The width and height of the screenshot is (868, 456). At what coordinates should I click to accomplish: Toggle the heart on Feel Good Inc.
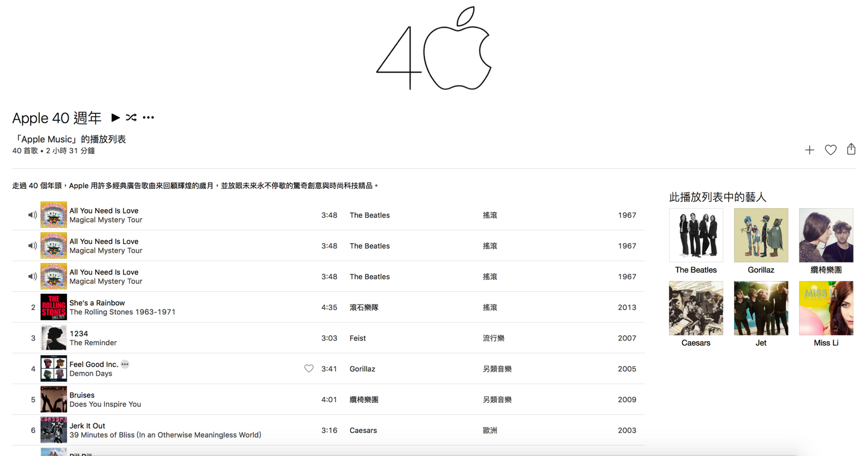click(309, 369)
